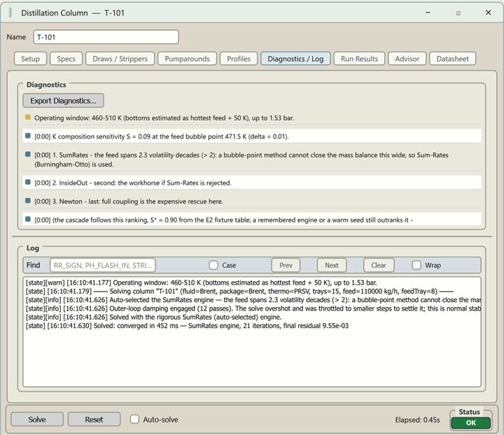Run the Solve button
The width and height of the screenshot is (504, 435).
37,420
